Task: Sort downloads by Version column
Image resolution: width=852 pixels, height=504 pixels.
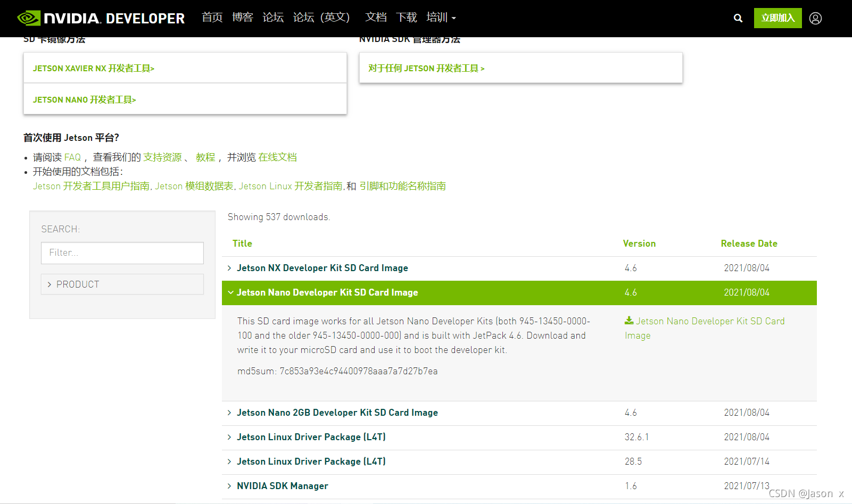Action: (x=639, y=243)
